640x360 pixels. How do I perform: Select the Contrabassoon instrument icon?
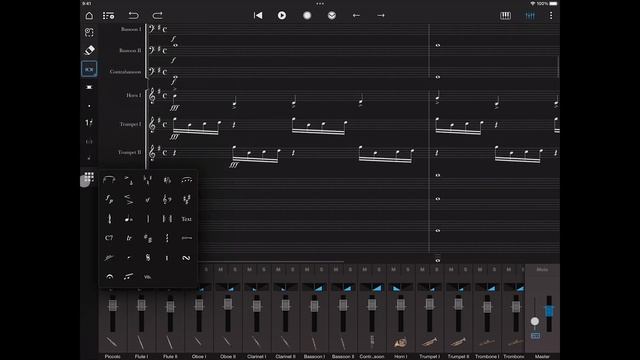point(372,341)
